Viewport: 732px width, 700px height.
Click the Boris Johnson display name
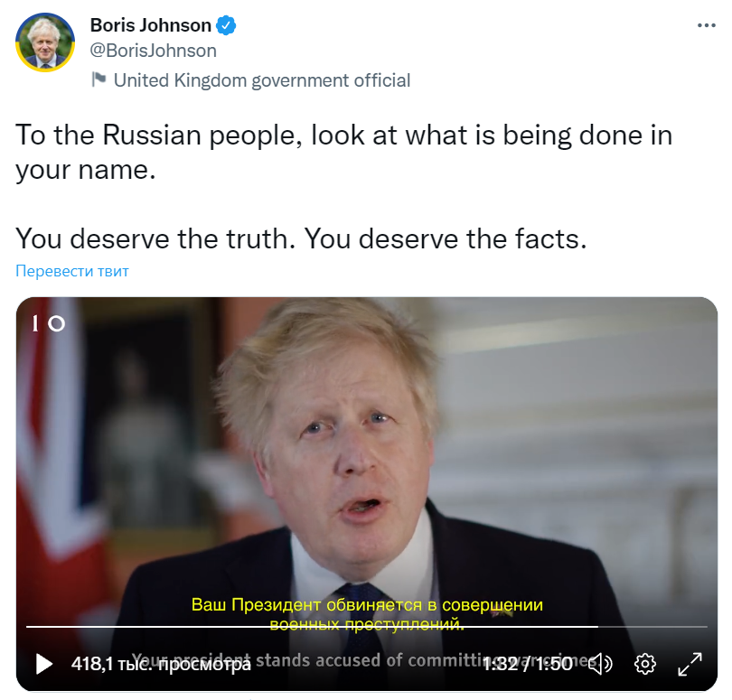click(x=150, y=25)
